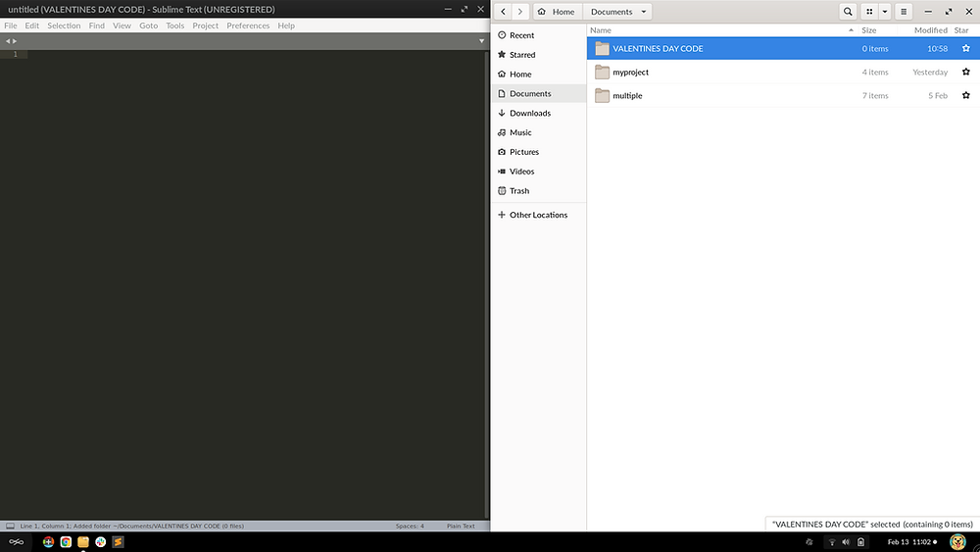980x552 pixels.
Task: Open the Slack icon in the taskbar
Action: pos(101,542)
